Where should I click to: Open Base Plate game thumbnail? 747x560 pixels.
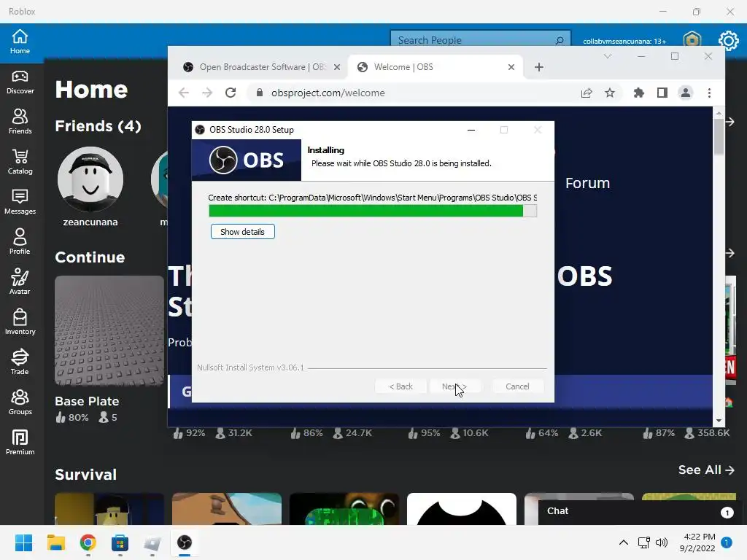tap(109, 330)
